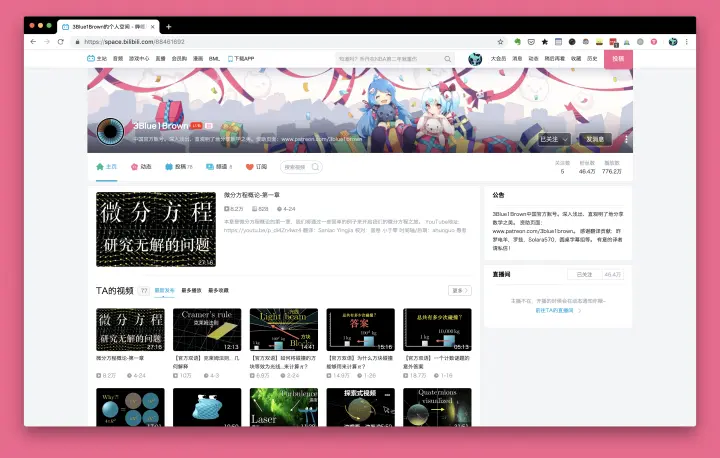Click 已关注 button in the 直播间 panel
This screenshot has width=720, height=458.
[x=585, y=275]
